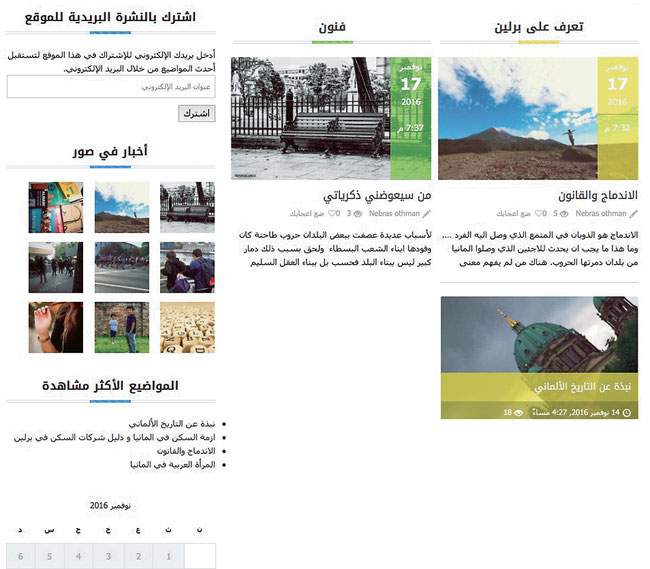Click the الاندماج والقانون article excerpt paragraph
650x569 pixels.
pyautogui.click(x=540, y=249)
